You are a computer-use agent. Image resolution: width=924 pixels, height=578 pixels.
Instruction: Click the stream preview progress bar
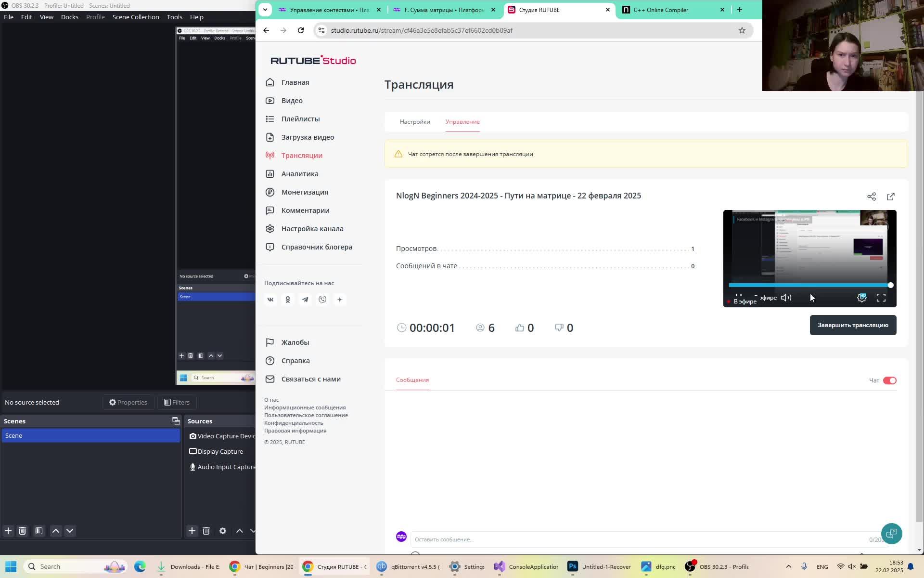(x=808, y=285)
